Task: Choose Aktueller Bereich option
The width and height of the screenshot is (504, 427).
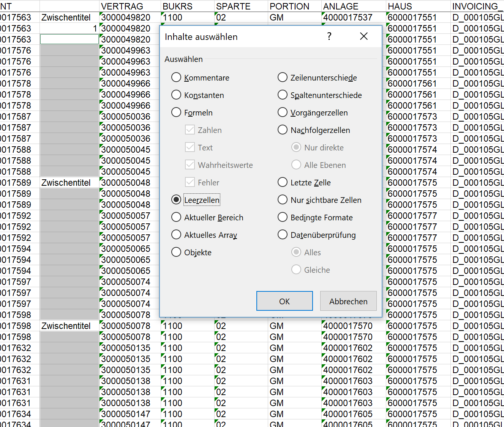Action: 176,217
